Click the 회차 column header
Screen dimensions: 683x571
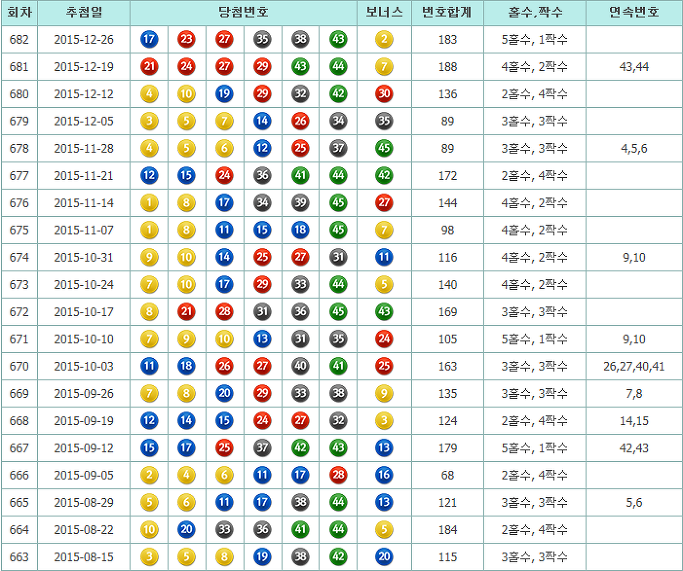pos(20,13)
